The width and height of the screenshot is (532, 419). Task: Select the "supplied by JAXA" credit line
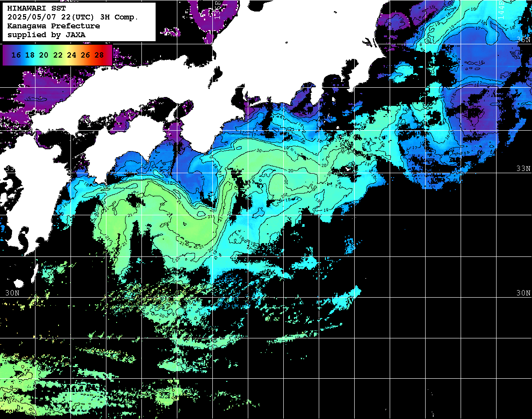click(47, 35)
